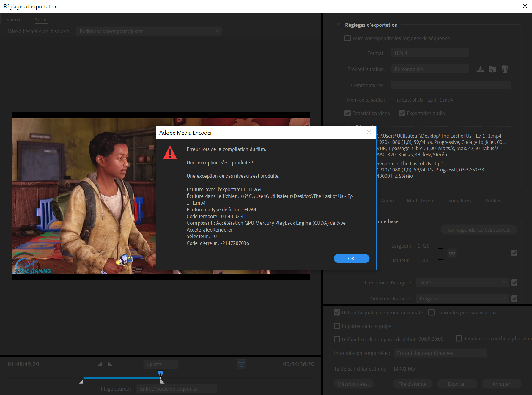The width and height of the screenshot is (532, 395).
Task: Click the aspect ratio correction icon
Action: [242, 364]
